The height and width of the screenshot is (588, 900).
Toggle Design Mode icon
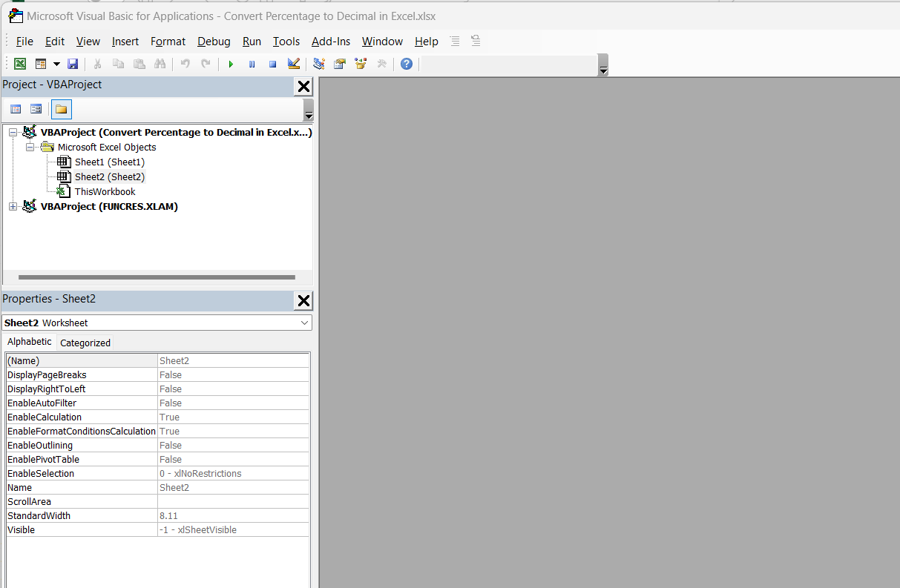[x=294, y=65]
